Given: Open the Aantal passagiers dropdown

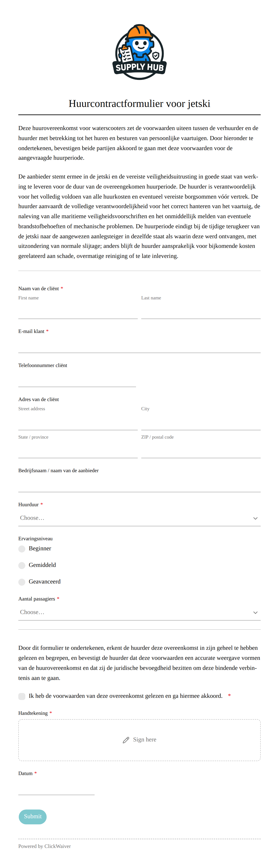Looking at the screenshot, I should tap(139, 612).
